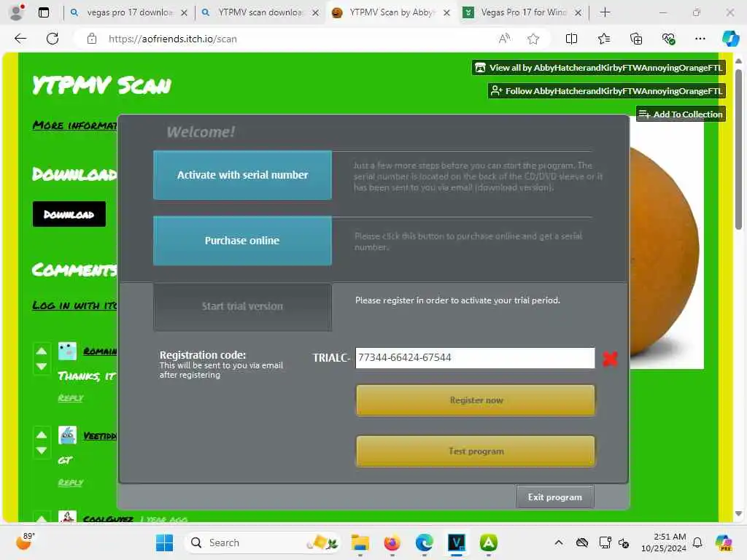The image size is (747, 560).
Task: Close the Vegas Pro 17 for Windows tab
Action: (x=578, y=13)
